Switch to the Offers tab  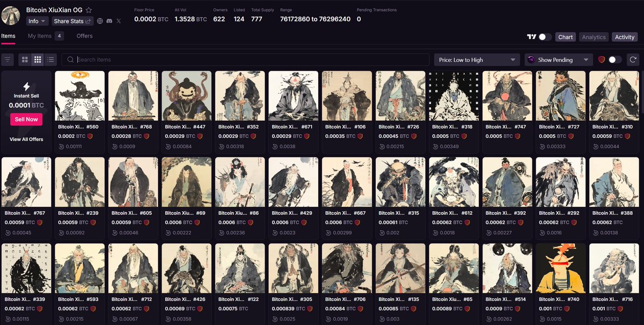84,36
